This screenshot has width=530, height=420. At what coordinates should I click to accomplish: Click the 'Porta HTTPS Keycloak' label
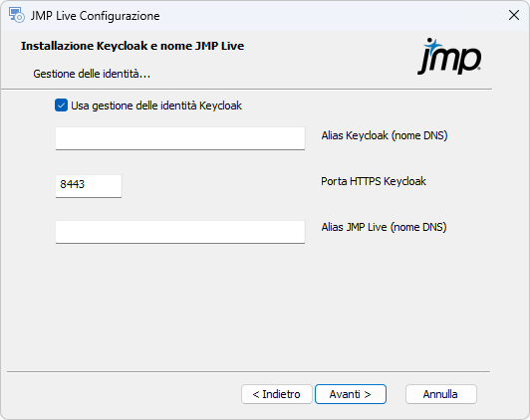click(374, 182)
